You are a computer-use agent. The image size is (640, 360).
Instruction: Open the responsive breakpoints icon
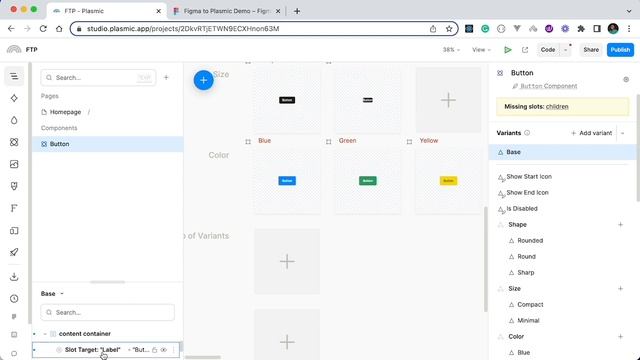pyautogui.click(x=14, y=231)
